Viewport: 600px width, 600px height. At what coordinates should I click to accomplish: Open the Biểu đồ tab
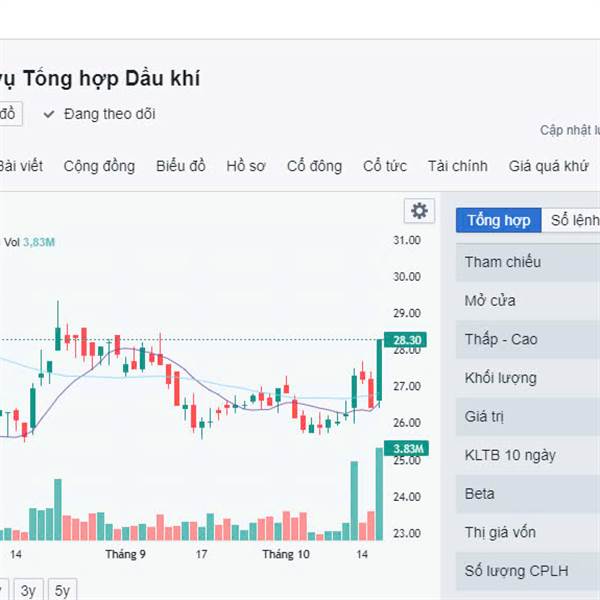[x=181, y=166]
